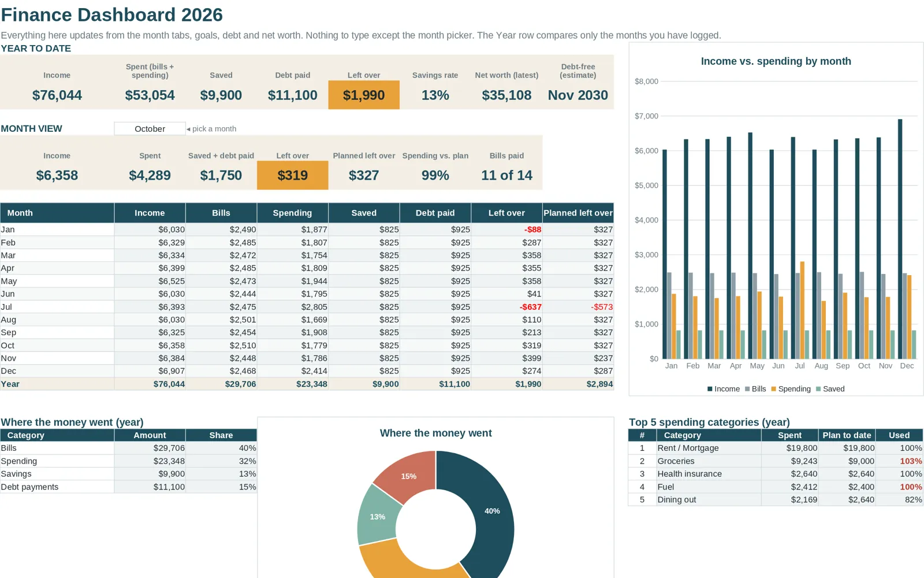Select the Savings rate 13% value
Viewport: 924px width, 578px height.
(x=435, y=95)
